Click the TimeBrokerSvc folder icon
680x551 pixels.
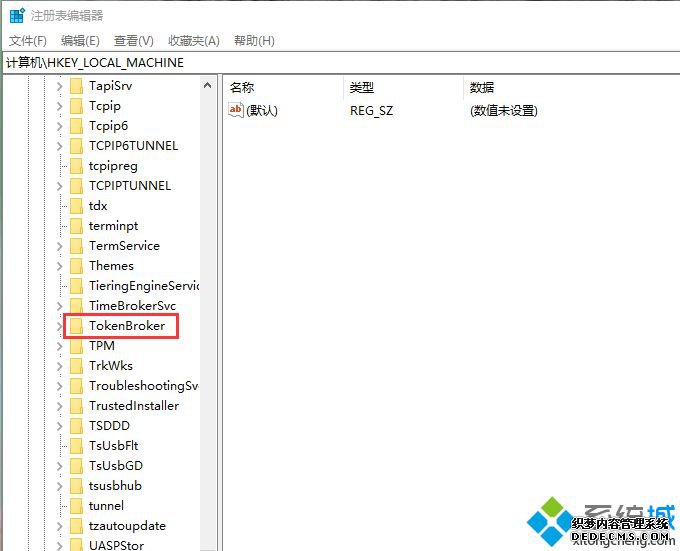(x=76, y=306)
